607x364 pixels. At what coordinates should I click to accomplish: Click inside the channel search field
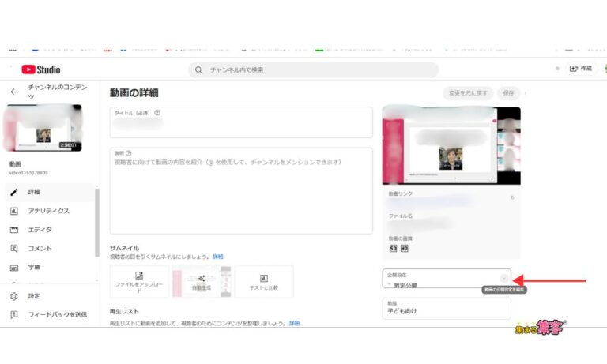pyautogui.click(x=316, y=70)
